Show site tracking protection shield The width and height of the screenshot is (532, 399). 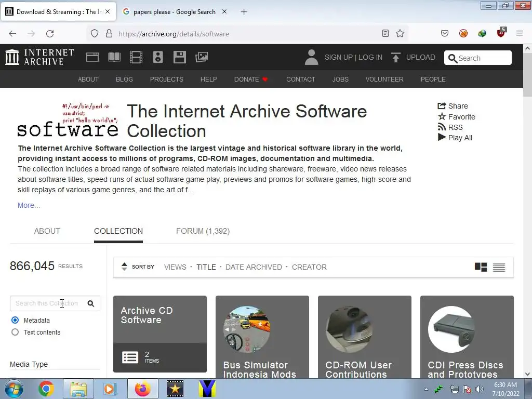pos(95,33)
